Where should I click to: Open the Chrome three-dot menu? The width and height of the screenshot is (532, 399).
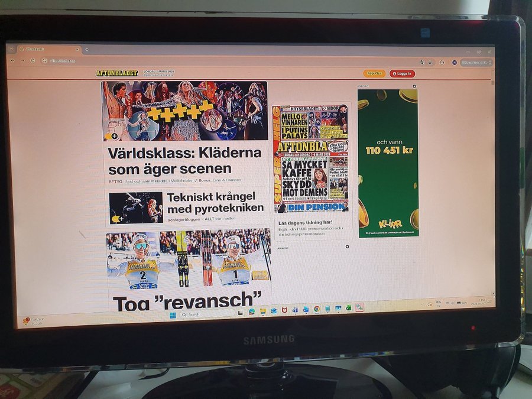(x=489, y=63)
